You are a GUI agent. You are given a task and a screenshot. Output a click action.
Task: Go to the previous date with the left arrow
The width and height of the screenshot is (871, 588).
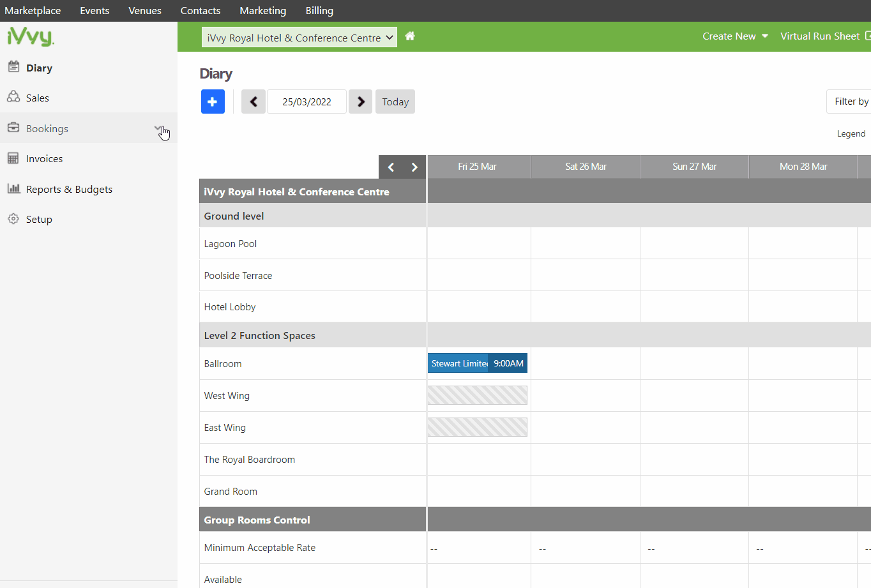coord(254,102)
